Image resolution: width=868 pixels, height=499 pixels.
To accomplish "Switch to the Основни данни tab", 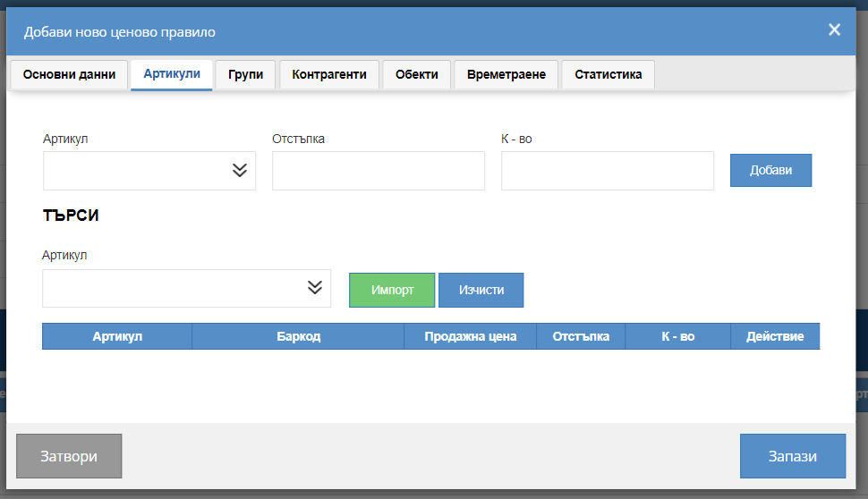I will point(69,75).
